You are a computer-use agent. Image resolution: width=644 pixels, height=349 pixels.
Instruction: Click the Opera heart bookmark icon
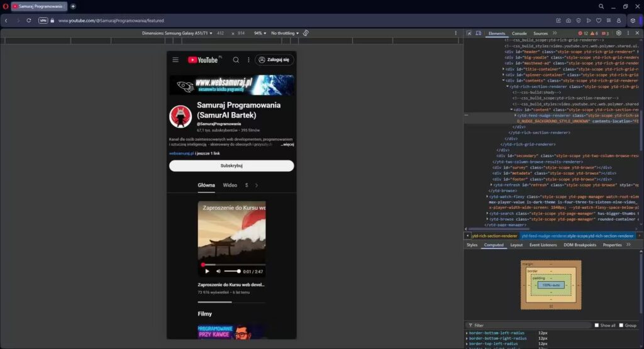click(x=599, y=21)
